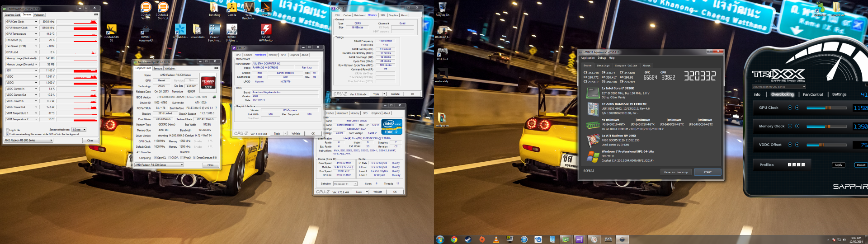Click the Intel Core i7 logo in CPU-Z
The image size is (868, 244).
(x=392, y=127)
